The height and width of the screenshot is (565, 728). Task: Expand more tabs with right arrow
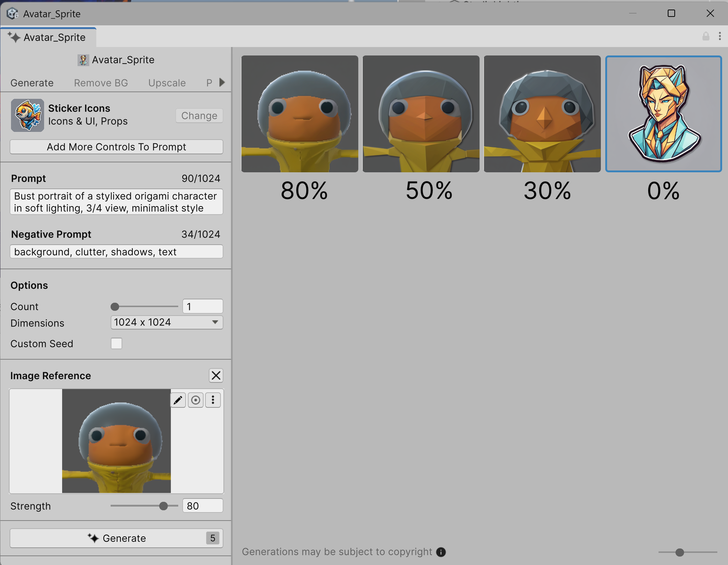pos(222,82)
